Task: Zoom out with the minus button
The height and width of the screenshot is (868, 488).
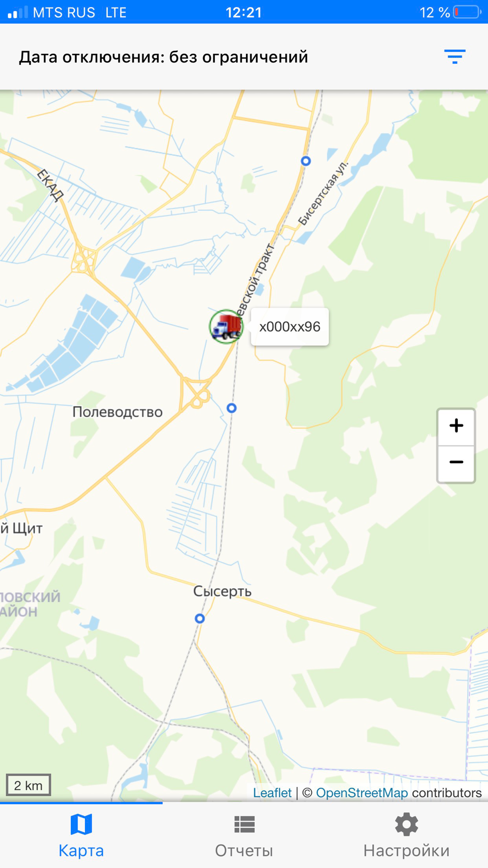Action: click(x=456, y=463)
